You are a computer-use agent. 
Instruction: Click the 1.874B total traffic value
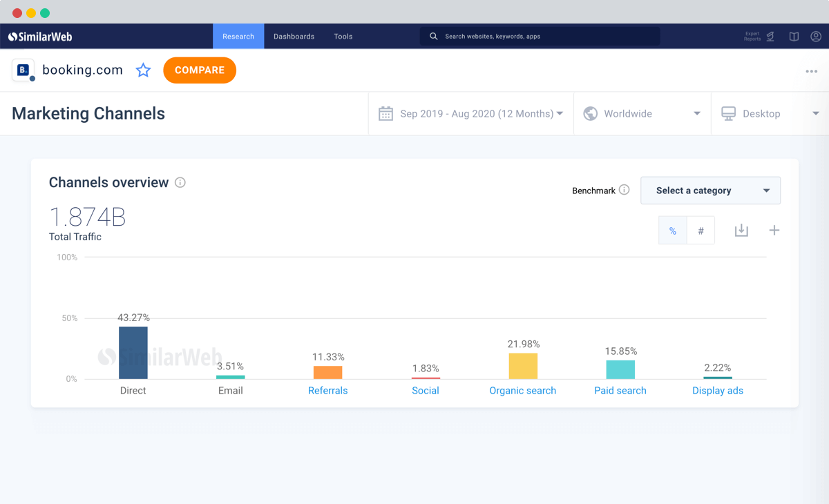coord(88,217)
